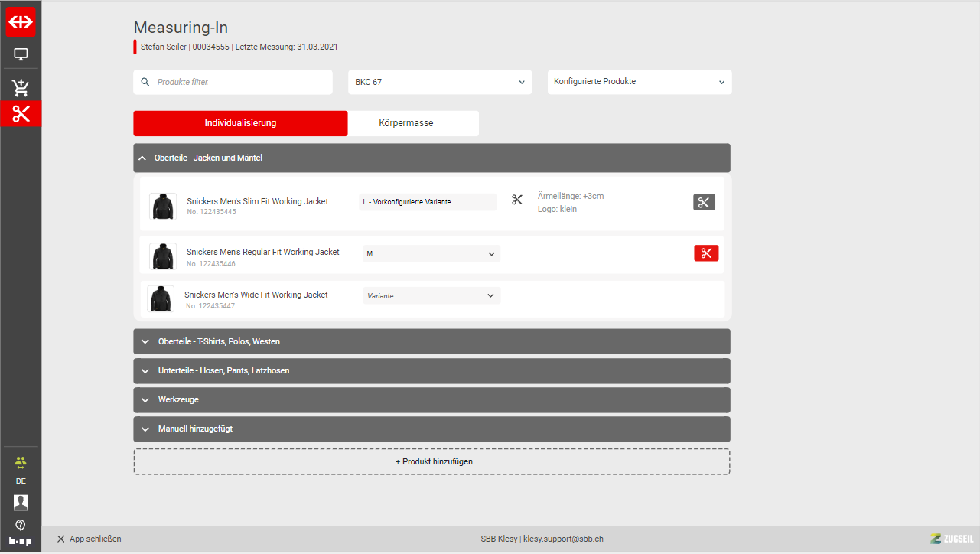Open the user profile icon in sidebar

(21, 502)
